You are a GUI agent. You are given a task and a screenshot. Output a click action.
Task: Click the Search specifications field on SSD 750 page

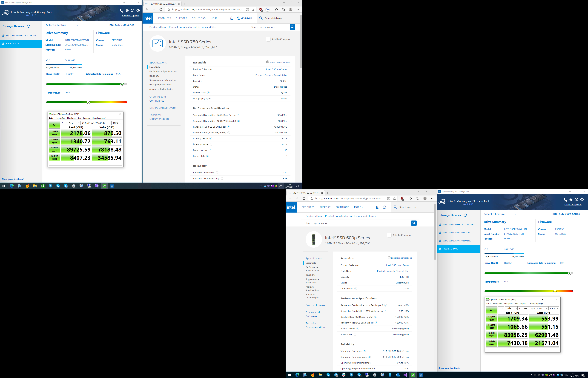[269, 27]
